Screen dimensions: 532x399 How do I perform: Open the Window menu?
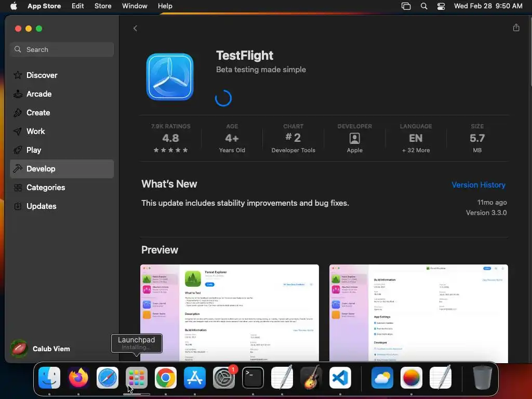(135, 6)
